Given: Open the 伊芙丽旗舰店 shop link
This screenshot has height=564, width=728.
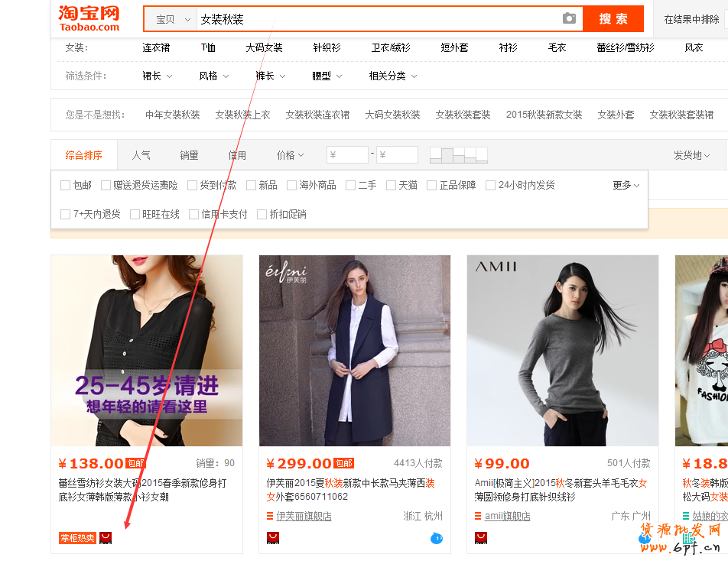Looking at the screenshot, I should pos(304,516).
